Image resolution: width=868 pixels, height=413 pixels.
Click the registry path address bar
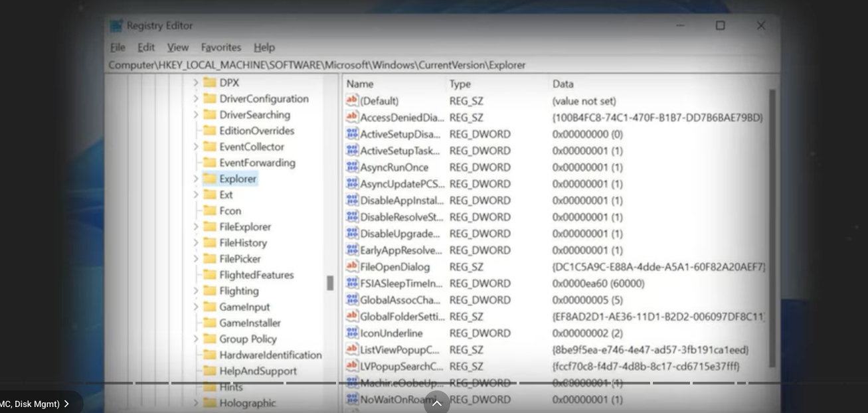pos(442,65)
